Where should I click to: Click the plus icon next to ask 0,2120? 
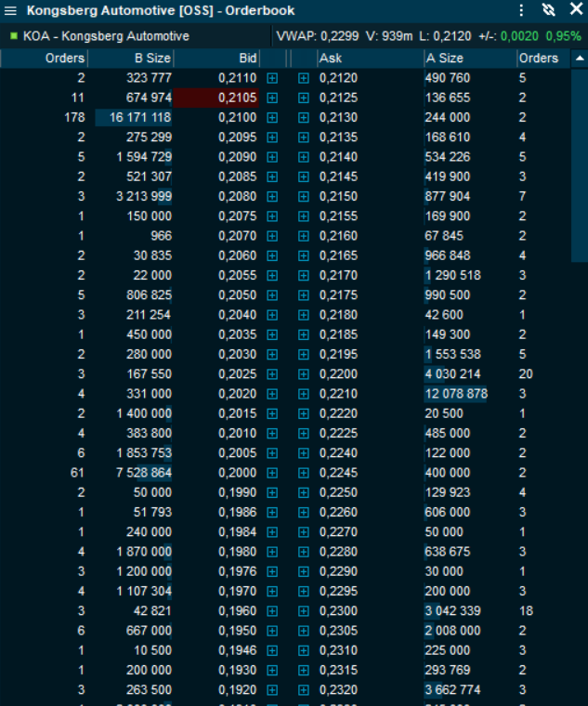tap(304, 78)
